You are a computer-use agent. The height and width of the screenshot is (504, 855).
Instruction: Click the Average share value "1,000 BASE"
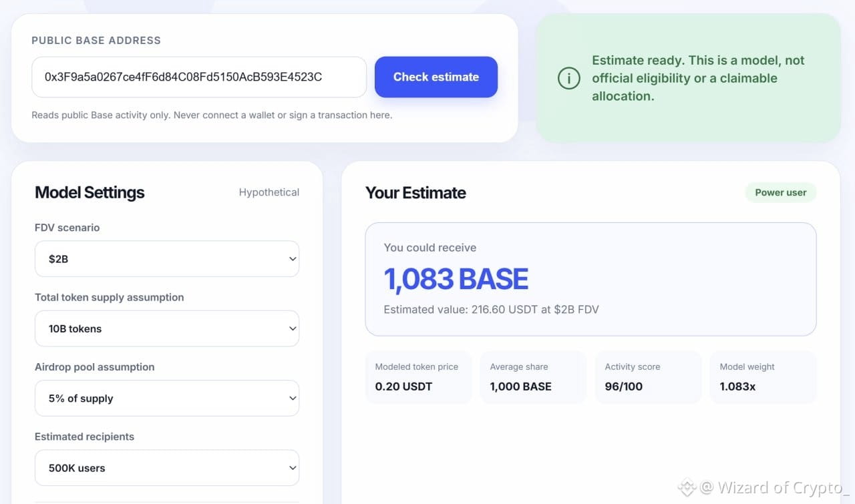click(x=521, y=387)
